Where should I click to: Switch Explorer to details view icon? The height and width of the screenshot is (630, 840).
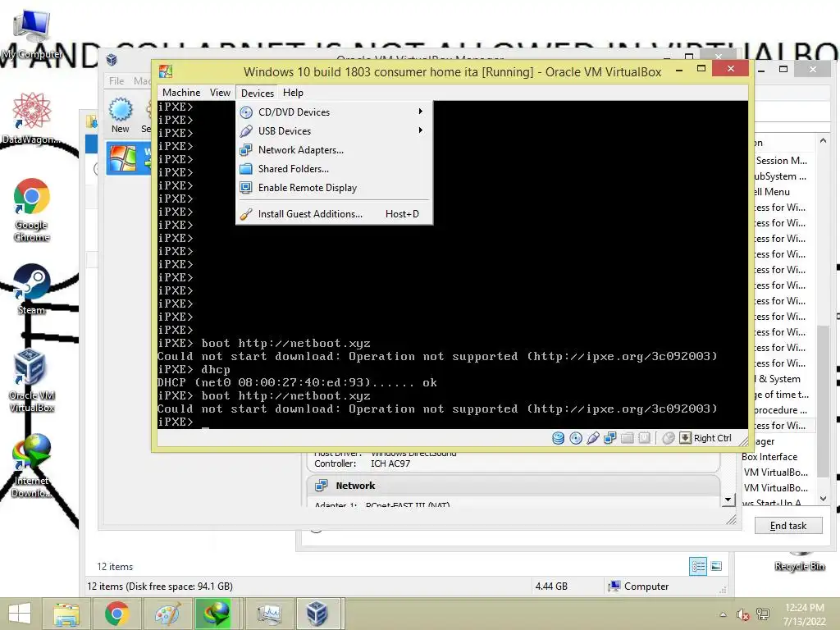[698, 566]
